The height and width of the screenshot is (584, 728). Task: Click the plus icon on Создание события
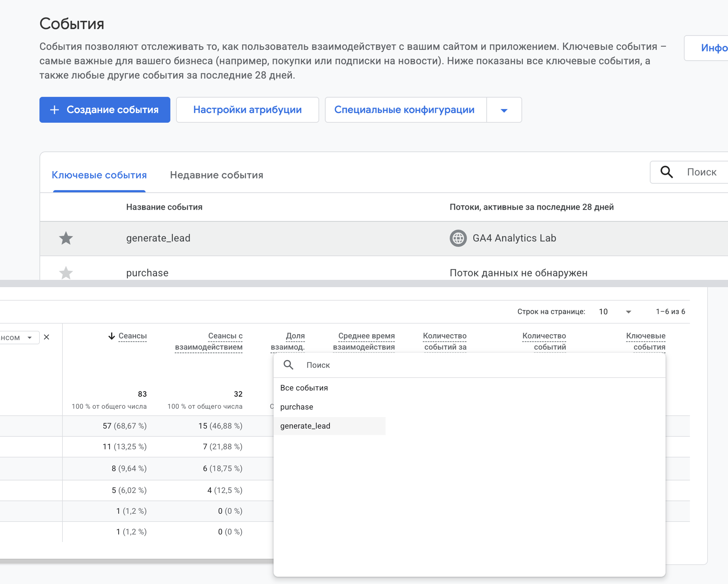[54, 110]
